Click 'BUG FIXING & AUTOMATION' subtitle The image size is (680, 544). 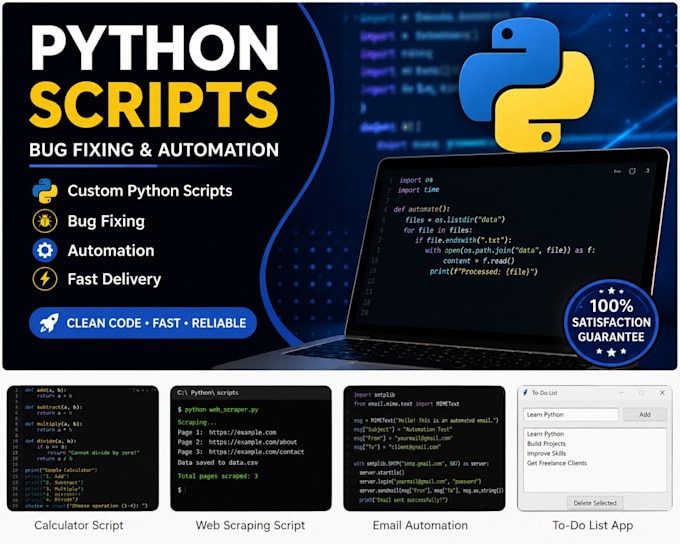pos(154,150)
